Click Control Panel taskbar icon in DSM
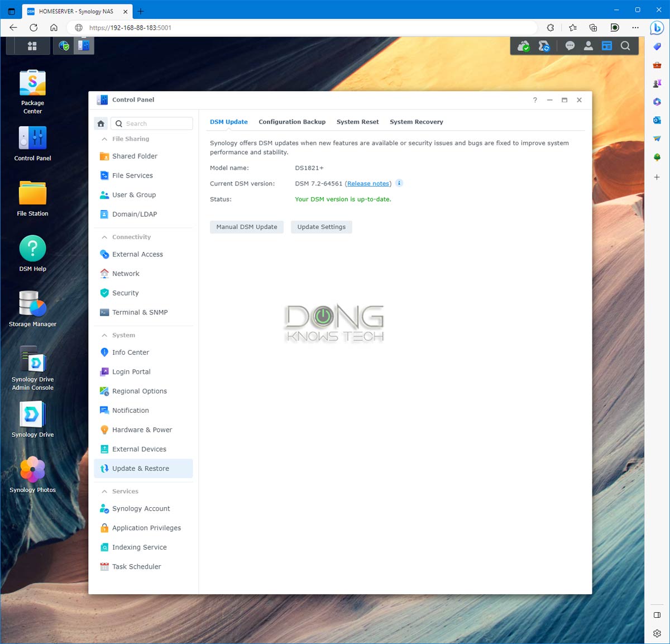This screenshot has height=644, width=670. tap(84, 46)
